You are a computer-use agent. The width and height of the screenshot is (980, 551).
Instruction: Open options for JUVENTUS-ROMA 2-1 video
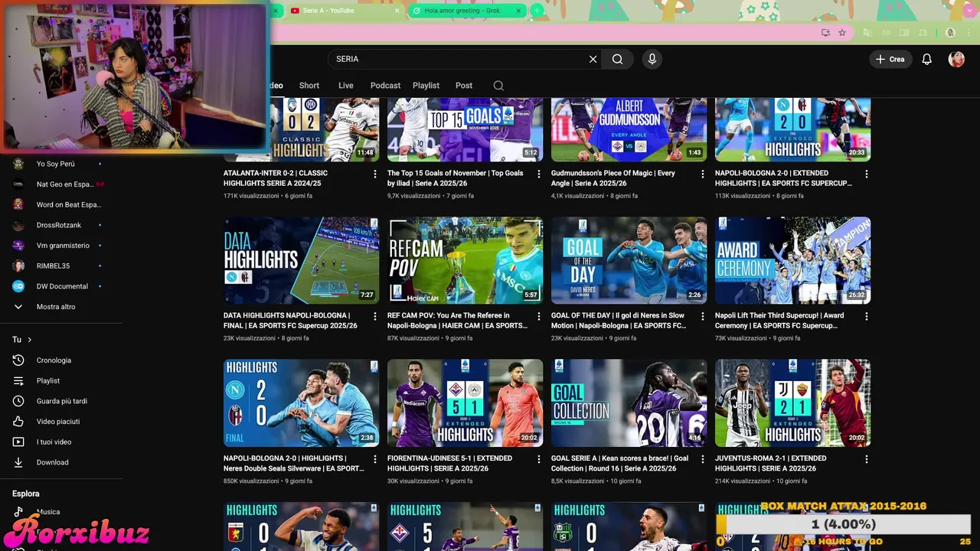(x=867, y=459)
